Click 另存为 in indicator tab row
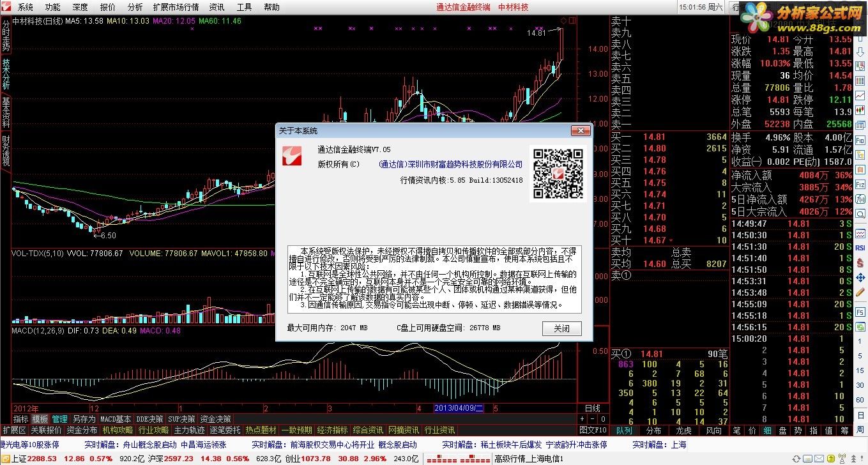868x465 pixels. tap(84, 419)
